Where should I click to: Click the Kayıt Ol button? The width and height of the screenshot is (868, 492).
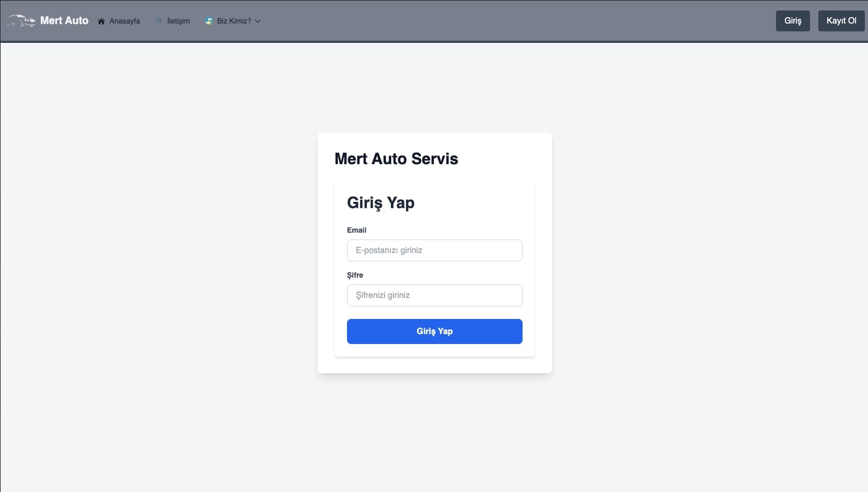(x=841, y=20)
